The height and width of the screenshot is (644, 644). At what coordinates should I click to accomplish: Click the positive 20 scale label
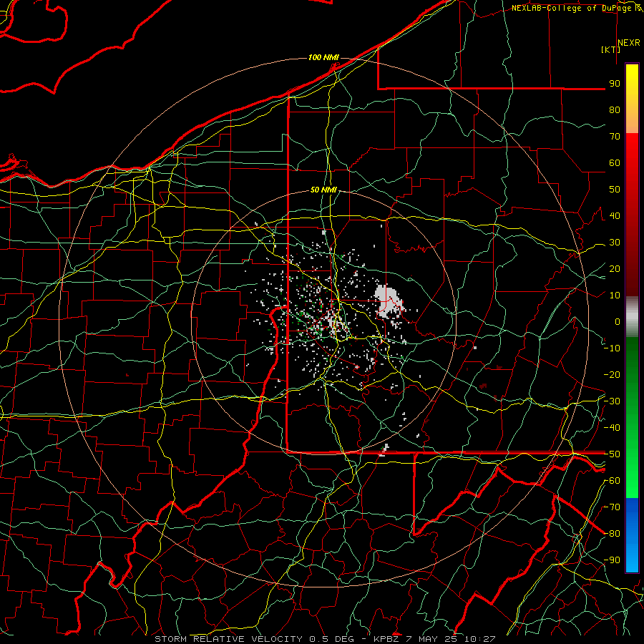[615, 269]
